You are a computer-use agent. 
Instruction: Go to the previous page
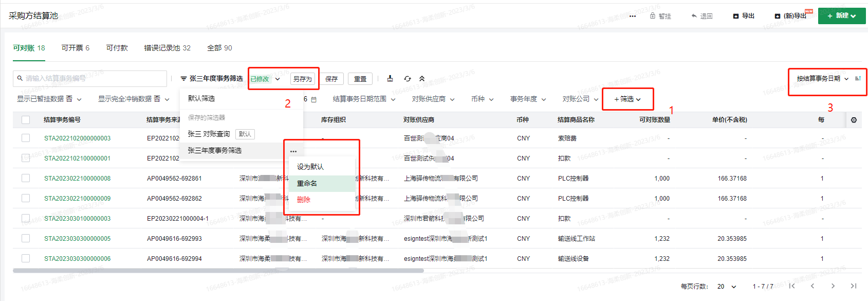pyautogui.click(x=812, y=286)
